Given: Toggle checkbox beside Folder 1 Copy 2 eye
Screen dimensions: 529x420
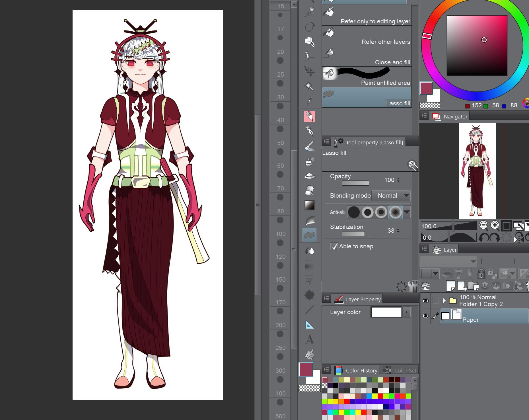Looking at the screenshot, I should coord(435,300).
